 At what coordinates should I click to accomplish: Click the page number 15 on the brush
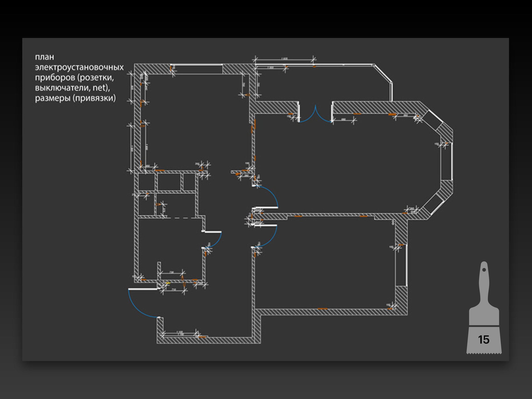coord(484,340)
